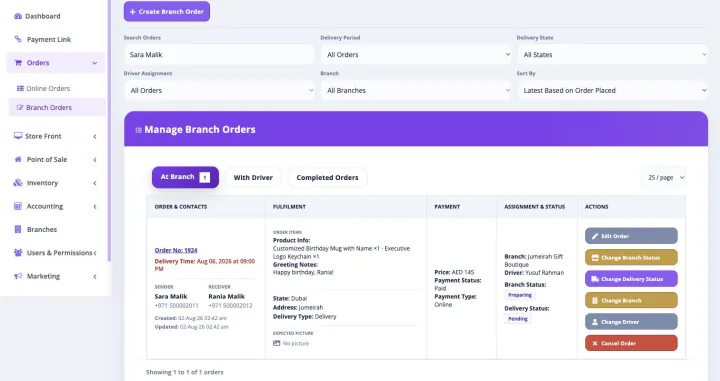Click Change Delivery Status button
This screenshot has height=381, width=720.
point(631,279)
